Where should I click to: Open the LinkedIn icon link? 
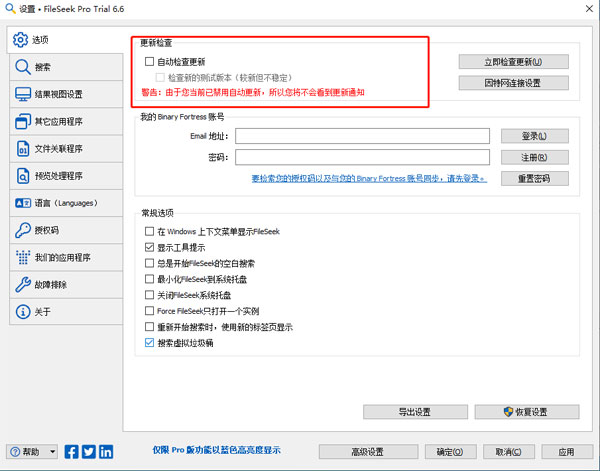pos(106,452)
